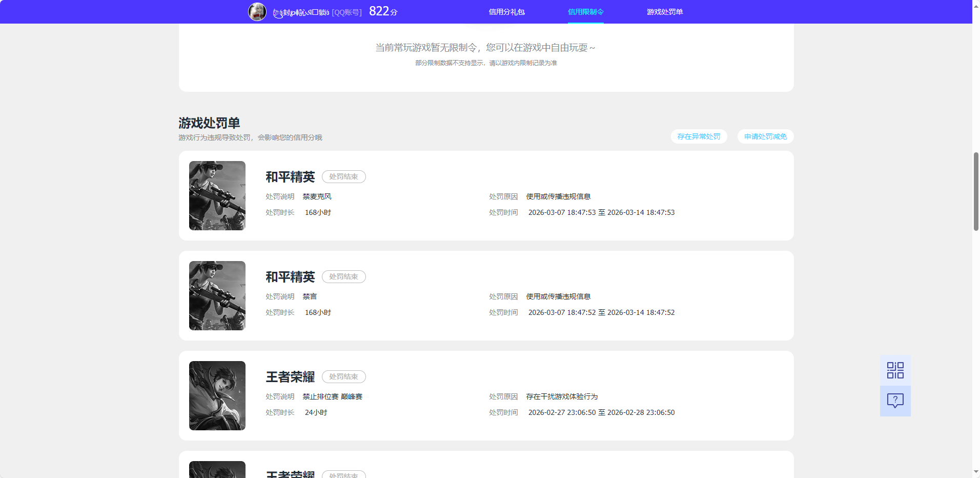Screen dimensions: 980x478
Task: Click the 当前常玩游戏暂无限制令 notice text
Action: point(486,48)
